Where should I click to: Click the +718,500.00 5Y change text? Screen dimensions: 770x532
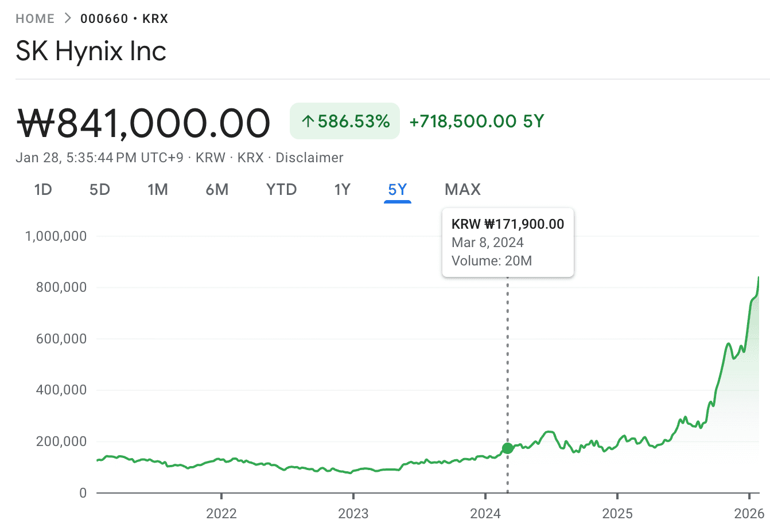(x=476, y=121)
